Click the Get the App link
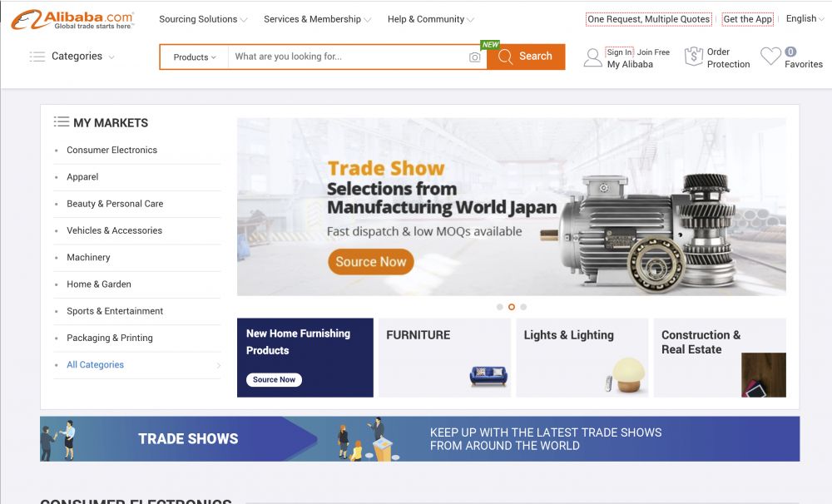Image resolution: width=832 pixels, height=504 pixels. [x=748, y=19]
